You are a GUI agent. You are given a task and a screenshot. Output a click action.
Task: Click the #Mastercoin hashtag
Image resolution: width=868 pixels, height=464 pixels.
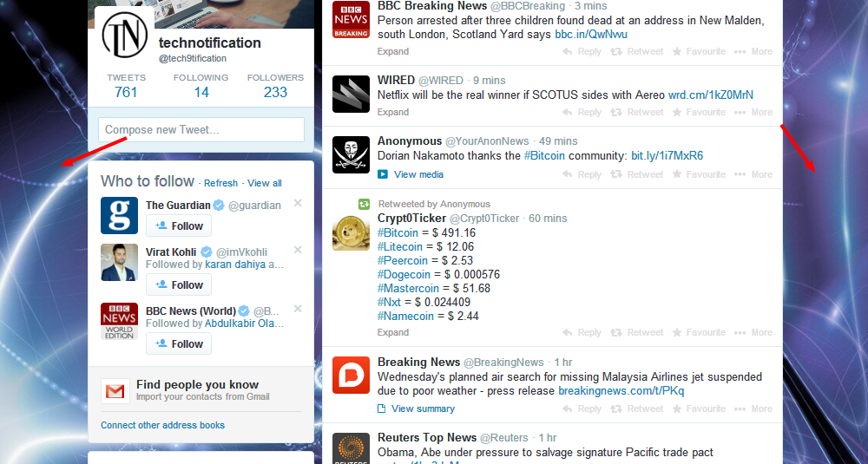tap(408, 289)
